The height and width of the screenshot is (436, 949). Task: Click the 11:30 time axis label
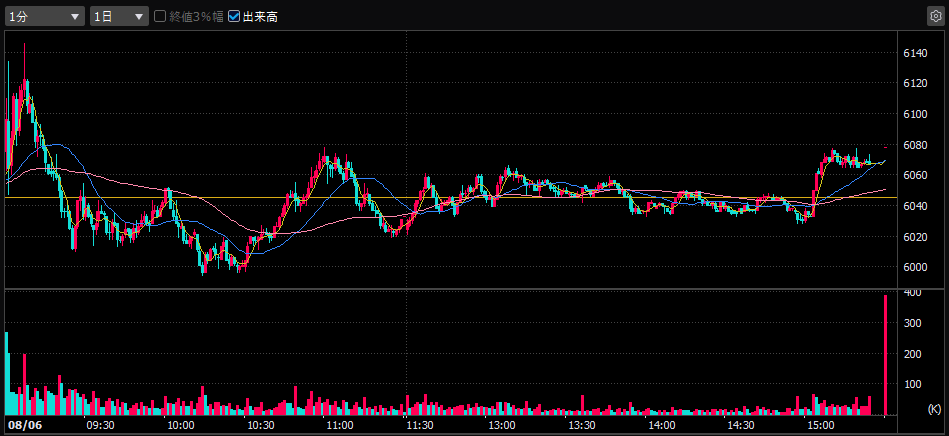(420, 424)
